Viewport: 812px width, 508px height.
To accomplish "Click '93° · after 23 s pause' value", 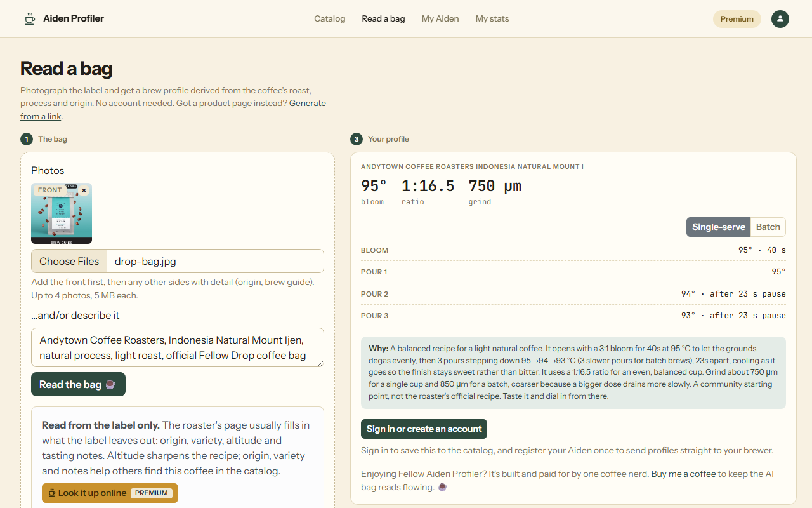I will coord(733,316).
